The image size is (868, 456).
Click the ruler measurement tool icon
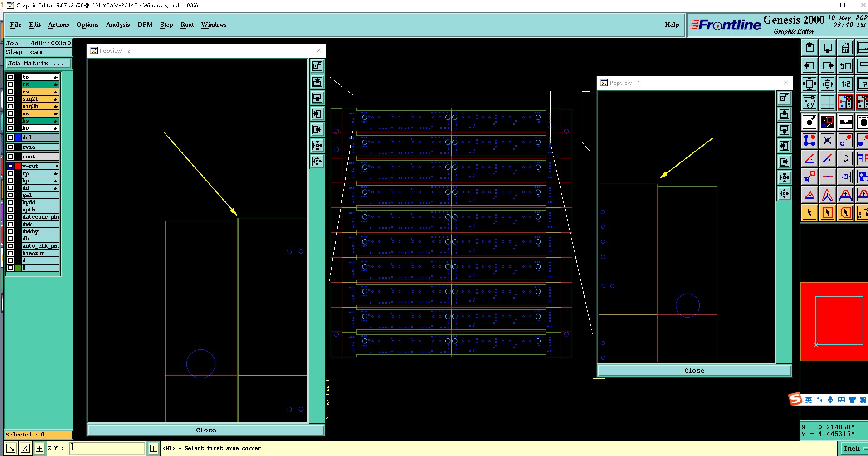(846, 122)
